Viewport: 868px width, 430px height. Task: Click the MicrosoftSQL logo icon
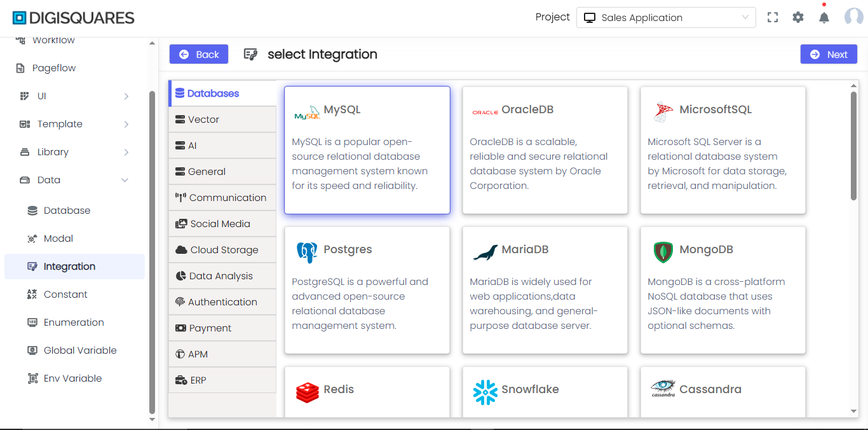pos(663,111)
